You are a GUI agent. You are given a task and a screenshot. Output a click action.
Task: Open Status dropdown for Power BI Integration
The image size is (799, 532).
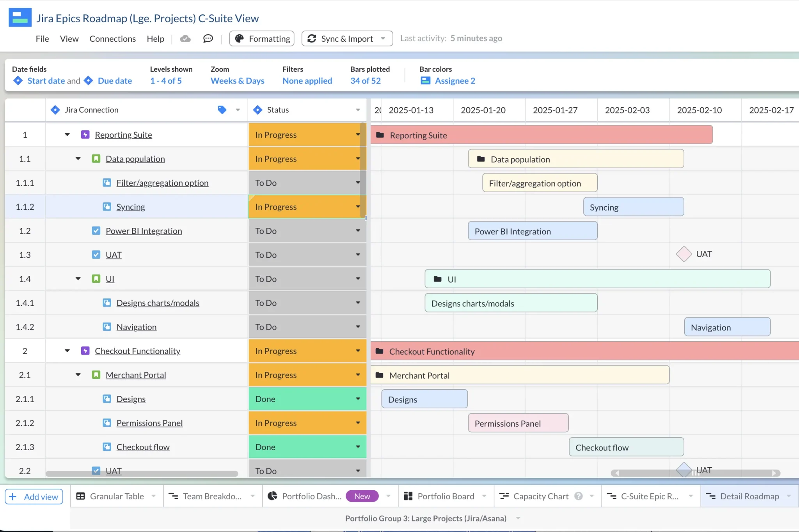tap(358, 231)
